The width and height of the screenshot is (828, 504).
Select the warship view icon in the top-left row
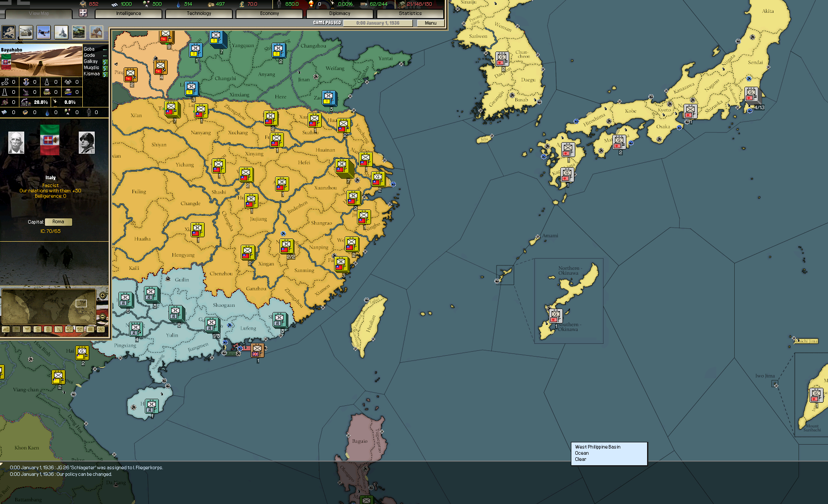coord(61,32)
